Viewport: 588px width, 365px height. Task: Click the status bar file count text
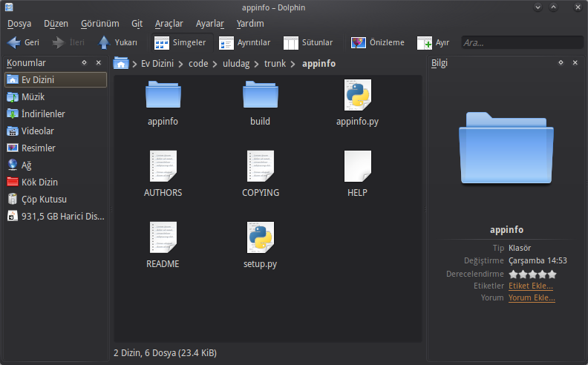(165, 353)
